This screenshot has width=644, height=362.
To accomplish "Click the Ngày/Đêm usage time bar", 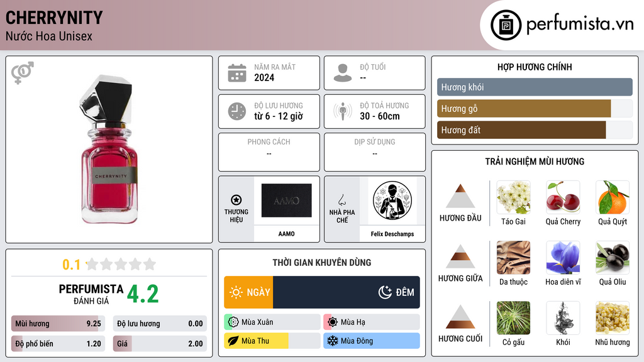I will click(x=322, y=292).
